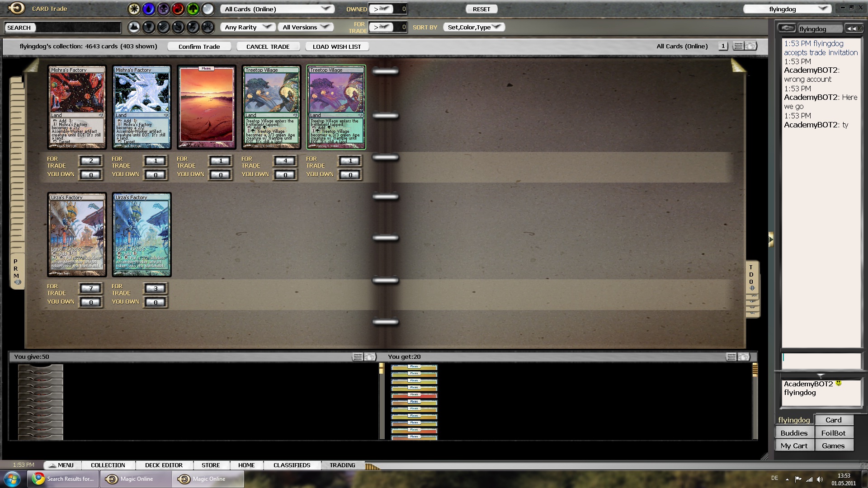Toggle the blue mana color filter
This screenshot has width=868, height=488.
click(148, 9)
